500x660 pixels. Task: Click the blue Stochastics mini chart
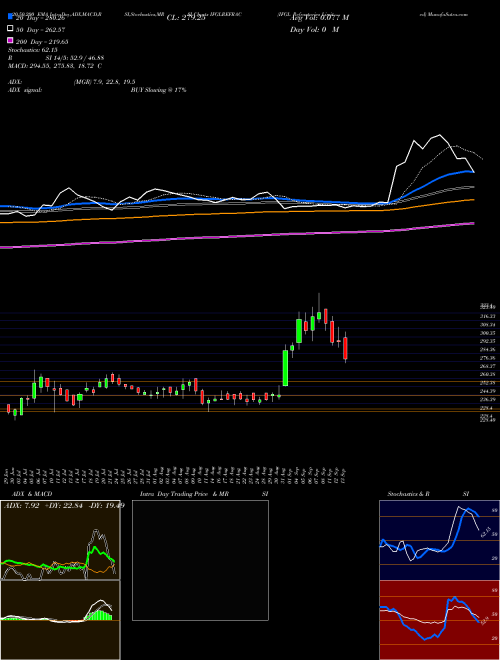[x=439, y=540]
